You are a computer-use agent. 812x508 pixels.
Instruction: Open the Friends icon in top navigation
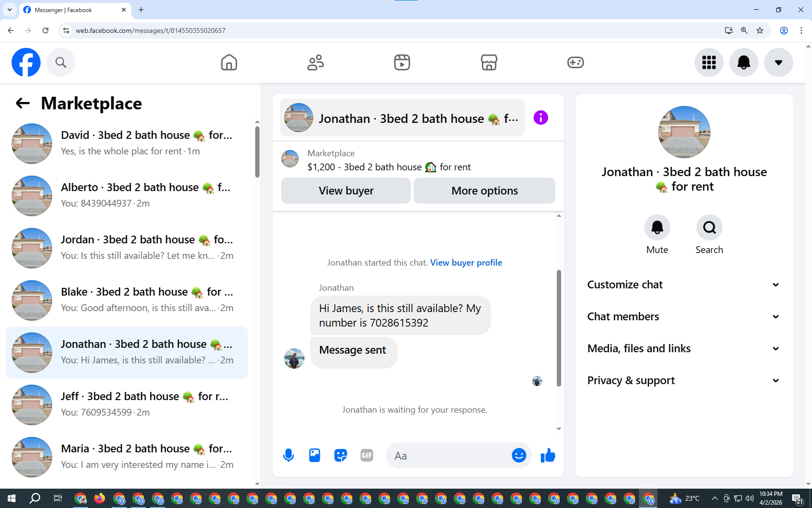316,62
